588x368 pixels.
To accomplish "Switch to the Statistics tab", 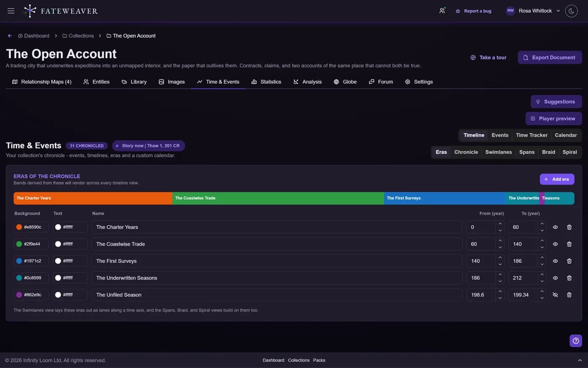I will pos(266,82).
